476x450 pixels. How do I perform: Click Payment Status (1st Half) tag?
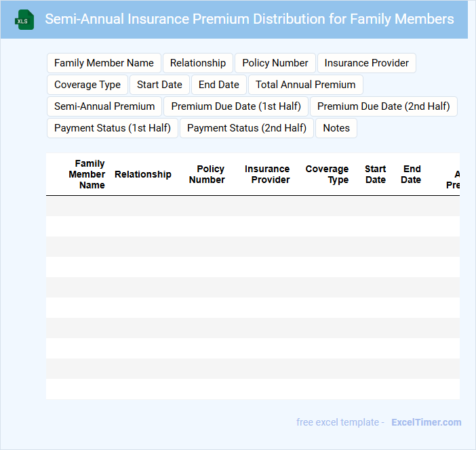(x=113, y=128)
